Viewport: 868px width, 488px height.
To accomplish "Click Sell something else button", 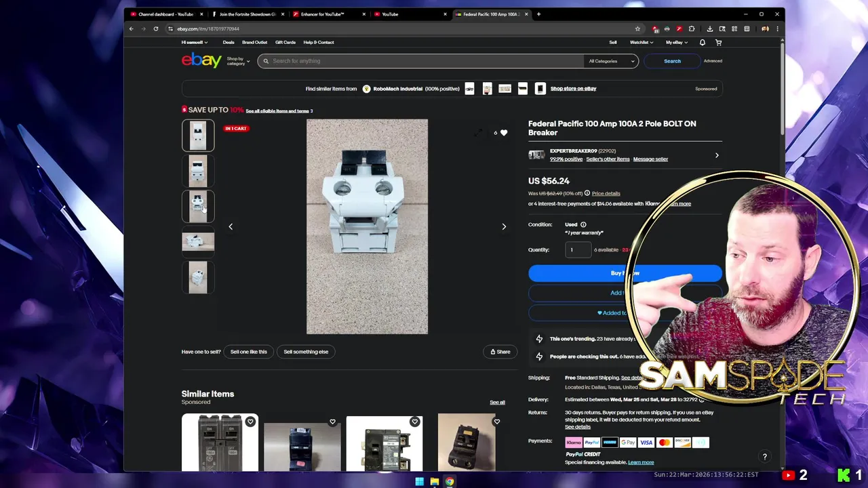I will 306,352.
